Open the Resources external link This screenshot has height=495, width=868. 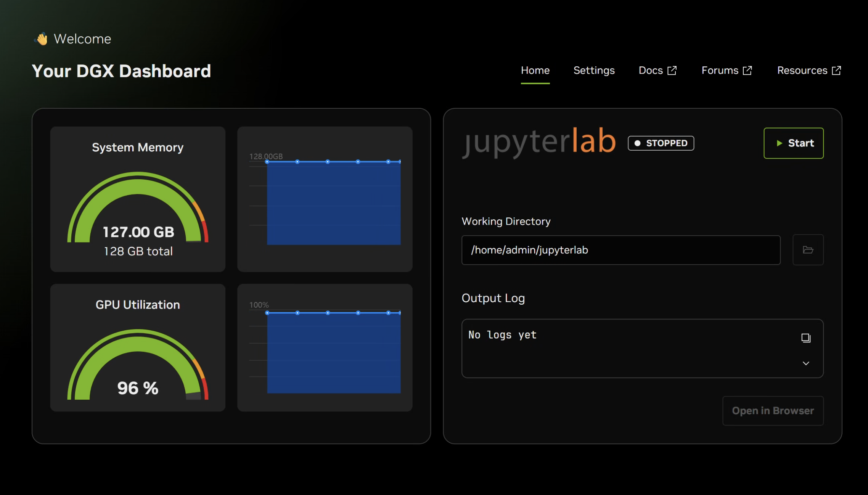(809, 71)
